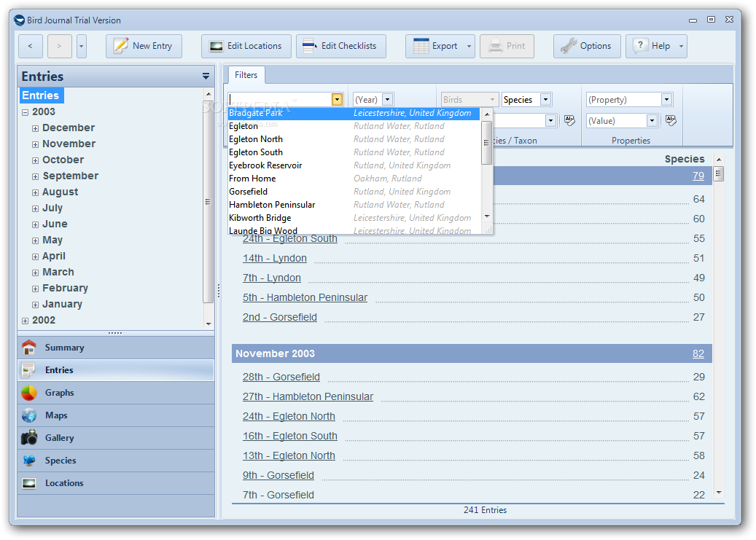The width and height of the screenshot is (756, 540).
Task: Open the Species bird icon
Action: [x=29, y=461]
